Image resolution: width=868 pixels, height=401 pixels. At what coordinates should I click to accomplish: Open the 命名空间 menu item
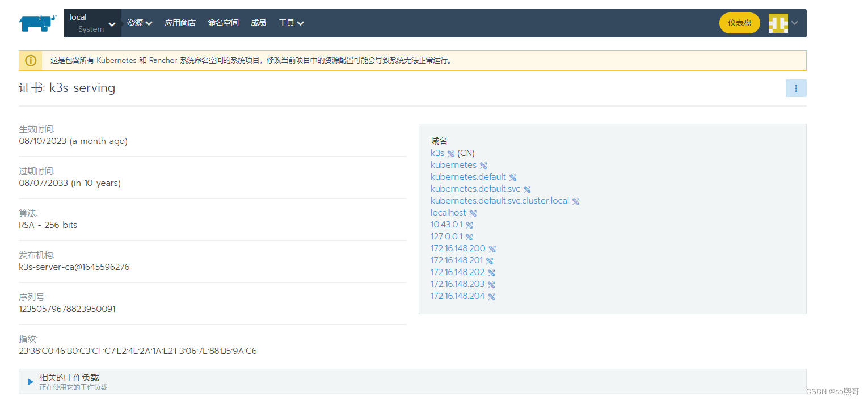click(223, 23)
